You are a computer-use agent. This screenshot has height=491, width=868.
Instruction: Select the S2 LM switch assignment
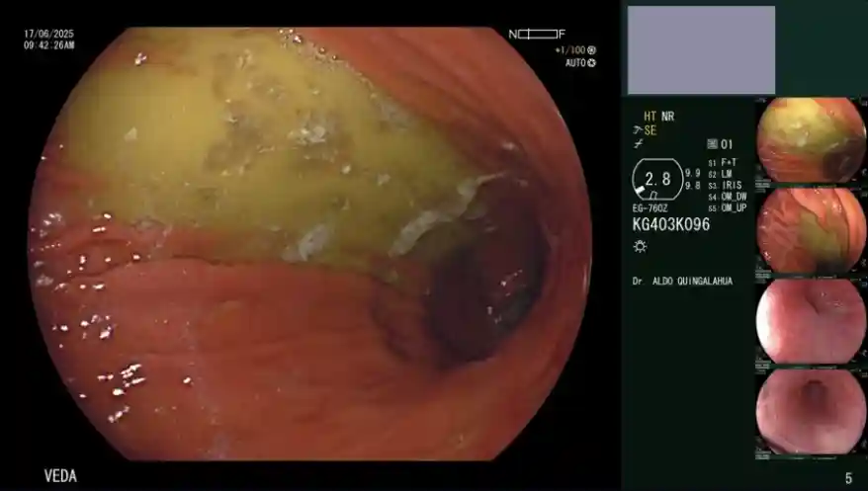point(725,173)
